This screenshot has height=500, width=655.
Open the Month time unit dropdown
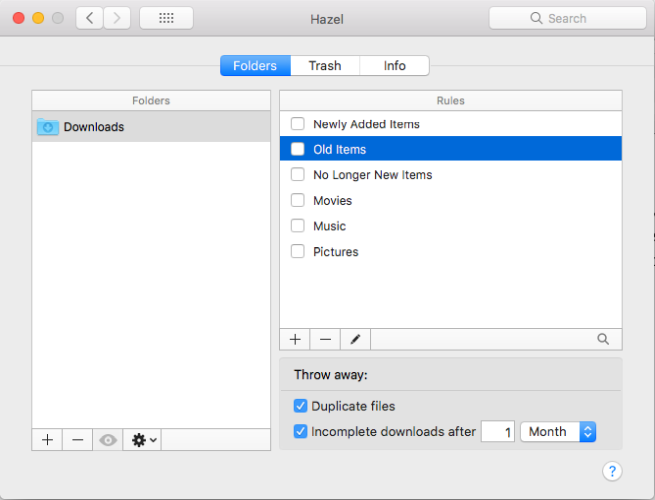tap(558, 431)
